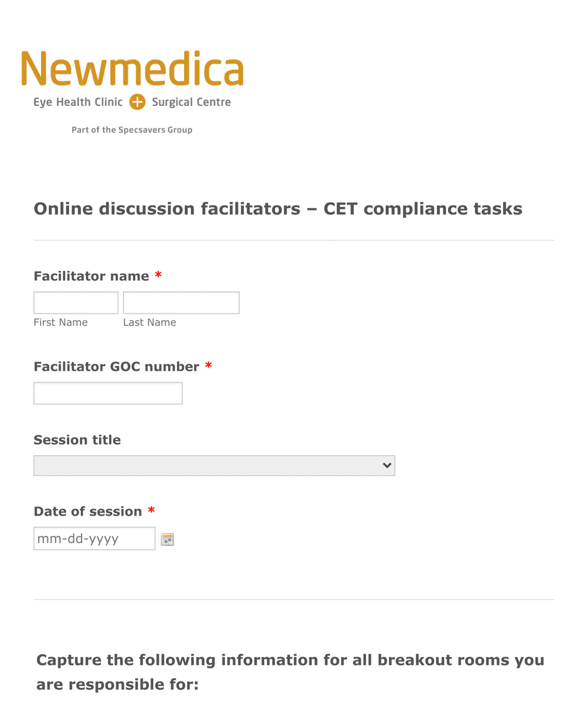Click the form title heading
This screenshot has height=724, width=588.
point(278,208)
